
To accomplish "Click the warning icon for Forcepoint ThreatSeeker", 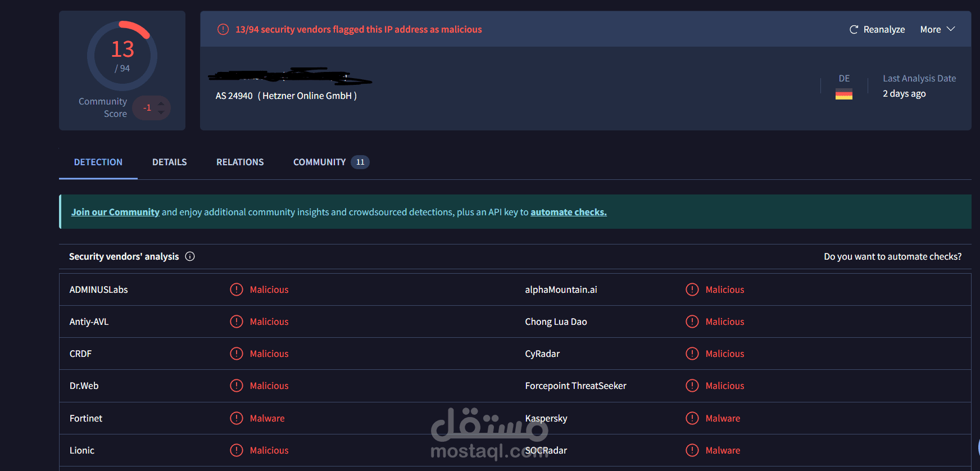I will (x=692, y=386).
